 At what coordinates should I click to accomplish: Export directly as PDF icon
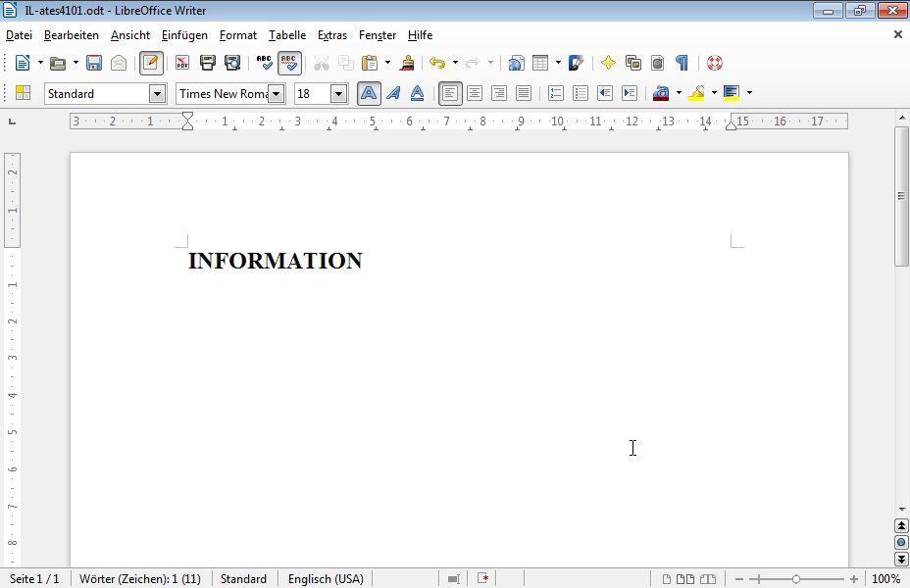click(x=182, y=63)
